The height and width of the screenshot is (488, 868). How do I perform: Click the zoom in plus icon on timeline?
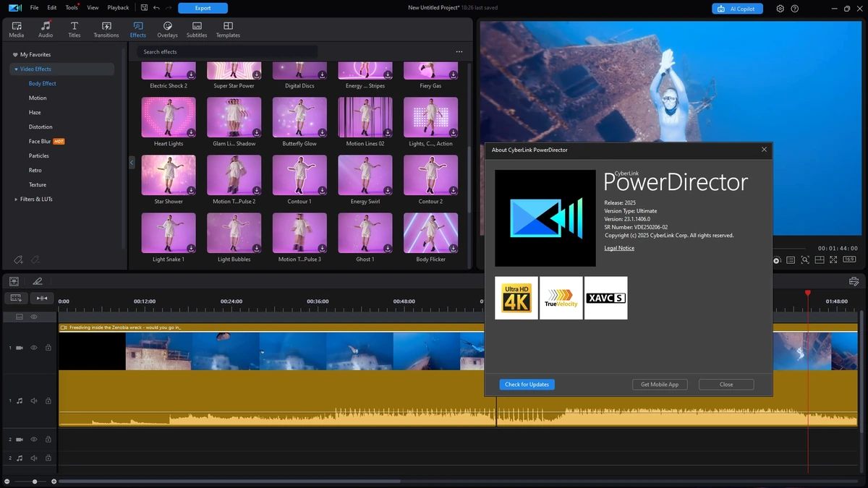[x=54, y=481]
